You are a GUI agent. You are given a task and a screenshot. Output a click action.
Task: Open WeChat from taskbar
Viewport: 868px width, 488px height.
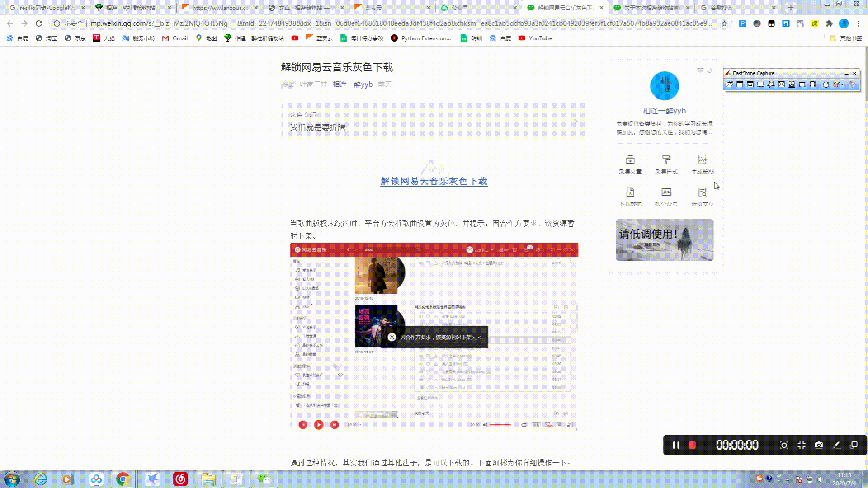tap(264, 479)
